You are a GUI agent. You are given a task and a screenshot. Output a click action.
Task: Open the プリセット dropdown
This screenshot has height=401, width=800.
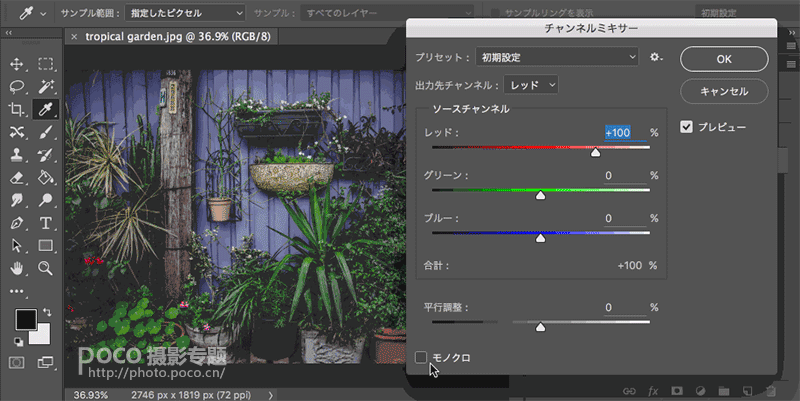pos(557,57)
